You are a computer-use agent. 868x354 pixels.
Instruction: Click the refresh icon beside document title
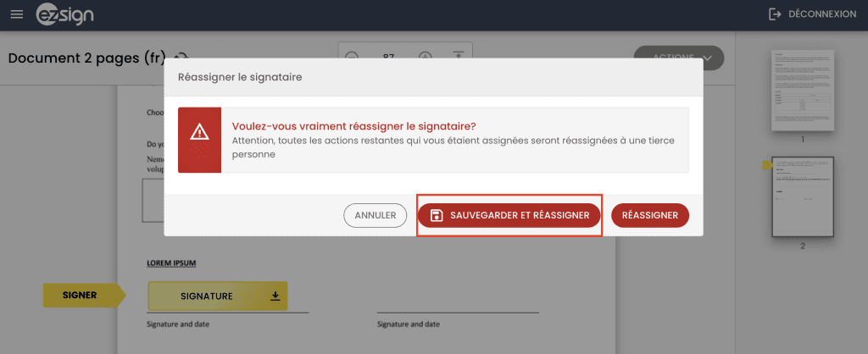point(181,56)
